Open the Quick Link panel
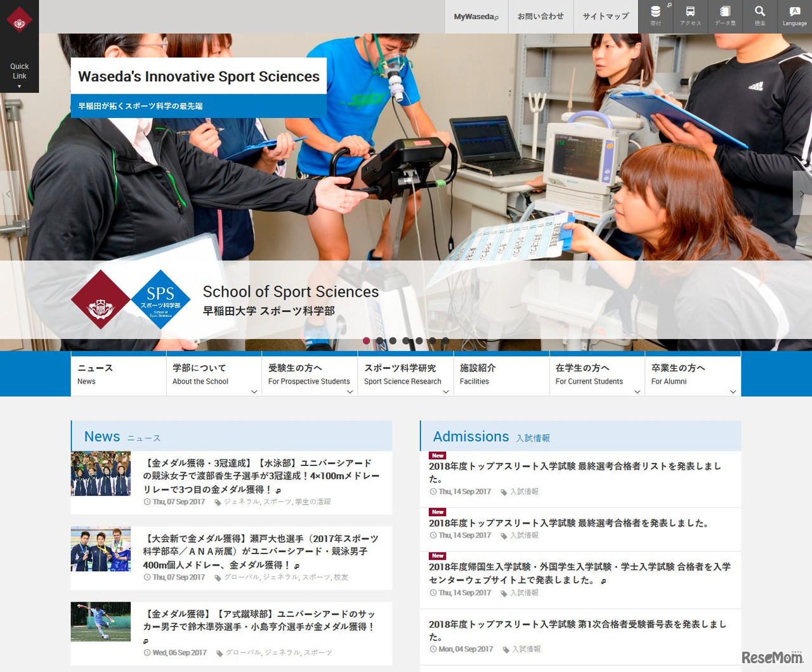This screenshot has width=812, height=672. 20,71
